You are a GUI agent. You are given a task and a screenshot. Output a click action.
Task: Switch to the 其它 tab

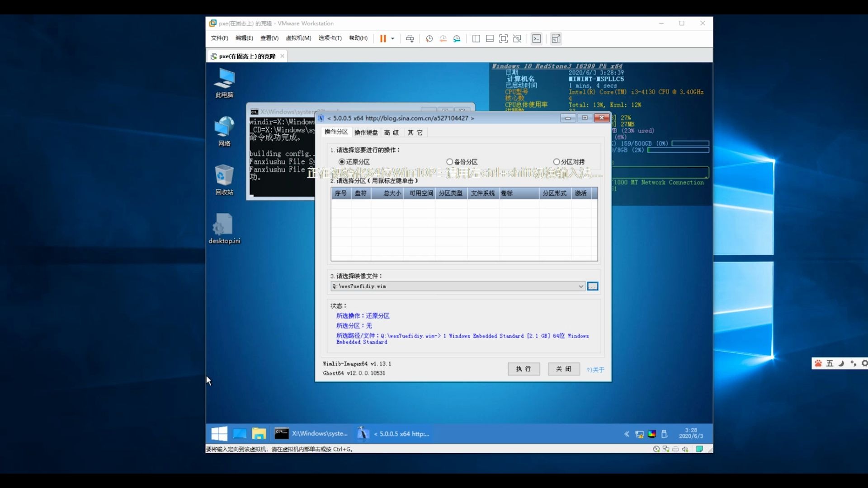415,132
